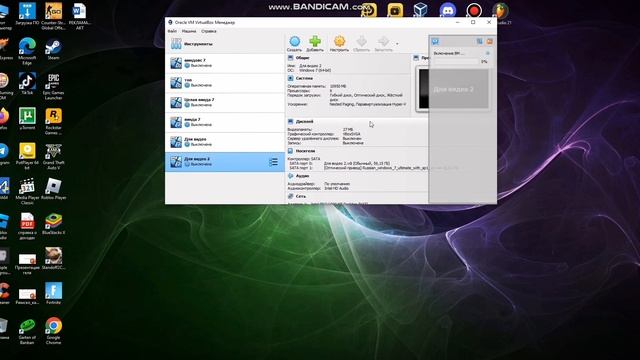Open the menu icon on 'Для видео 2' row
The height and width of the screenshot is (360, 640).
pos(273,162)
